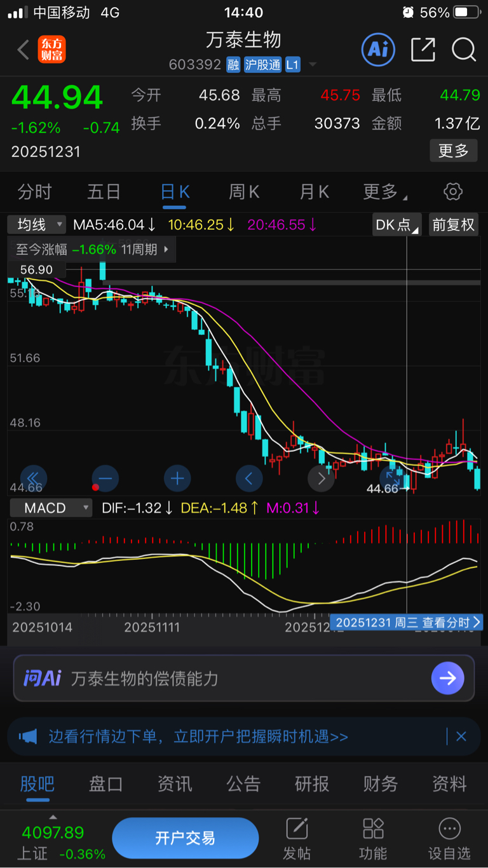Open the 资讯 news tab
Screen dimensions: 488x868
point(175,783)
